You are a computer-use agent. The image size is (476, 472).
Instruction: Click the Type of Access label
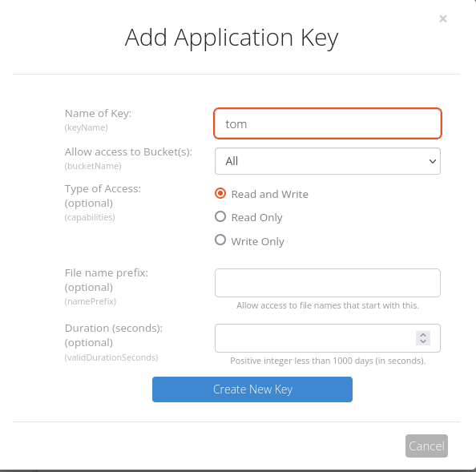tap(103, 189)
